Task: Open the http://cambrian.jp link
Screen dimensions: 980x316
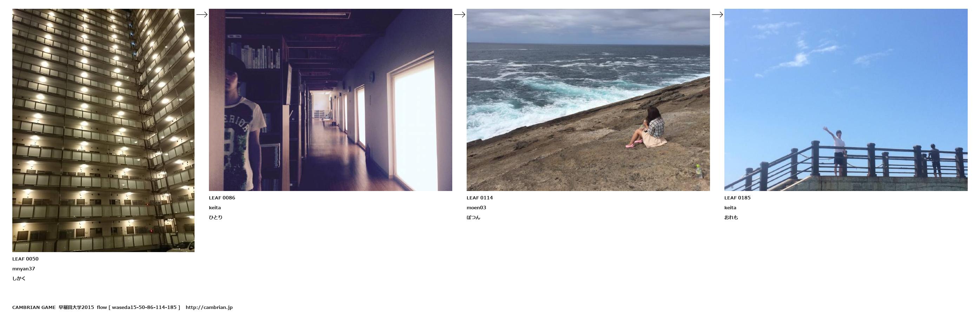Action: [209, 307]
